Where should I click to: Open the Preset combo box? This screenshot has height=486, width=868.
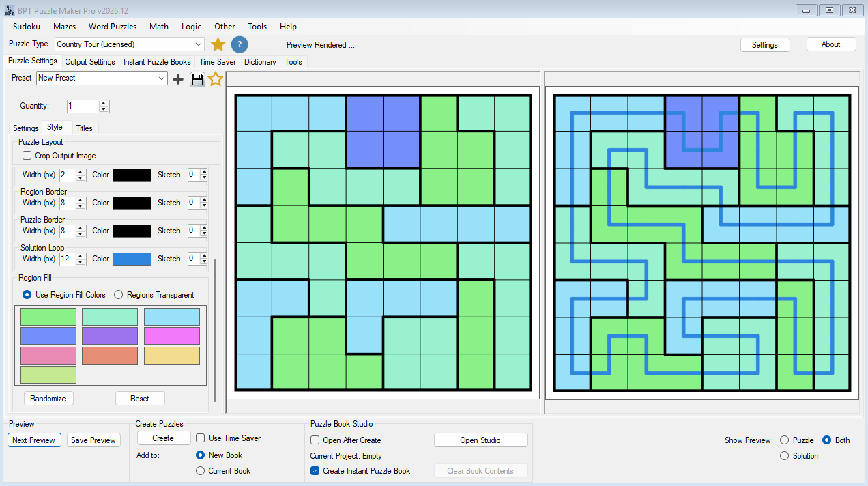pos(102,78)
